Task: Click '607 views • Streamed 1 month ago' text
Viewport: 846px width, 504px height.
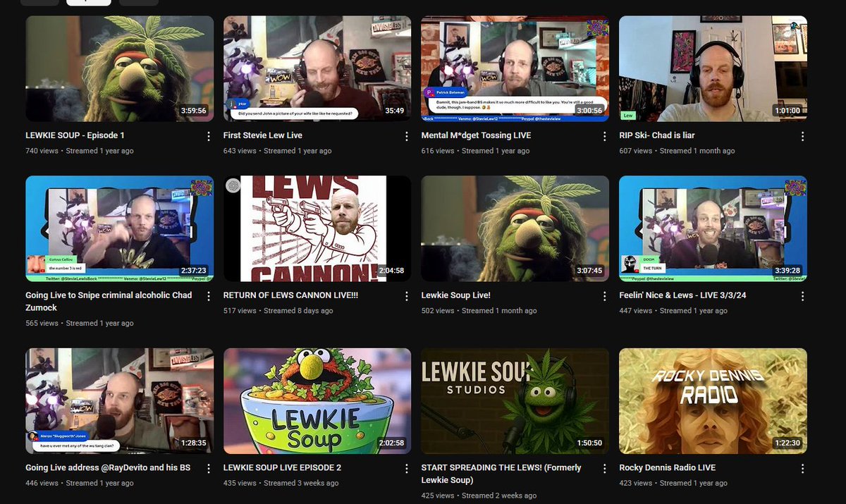Action: 677,151
